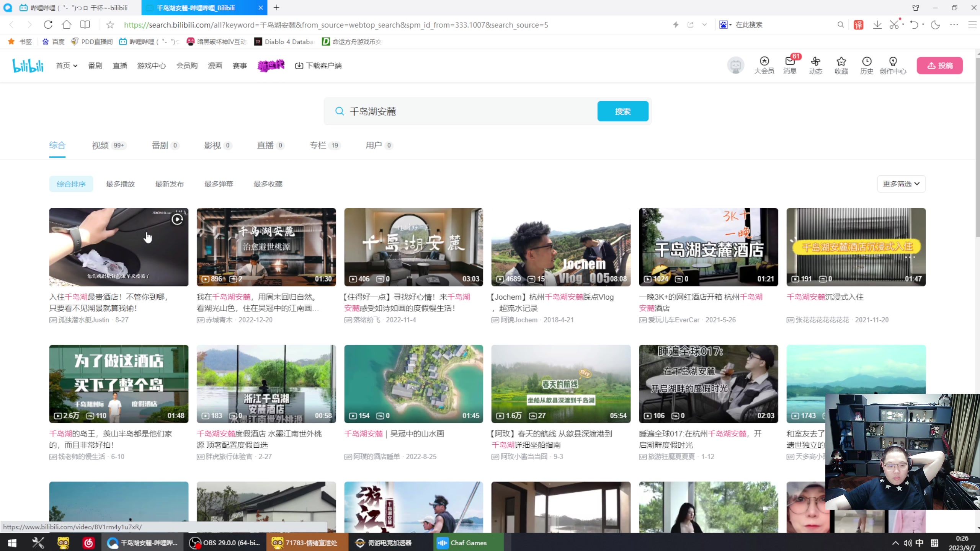Open 百度 bookmark in bookmarks bar
The width and height of the screenshot is (980, 551).
[53, 42]
